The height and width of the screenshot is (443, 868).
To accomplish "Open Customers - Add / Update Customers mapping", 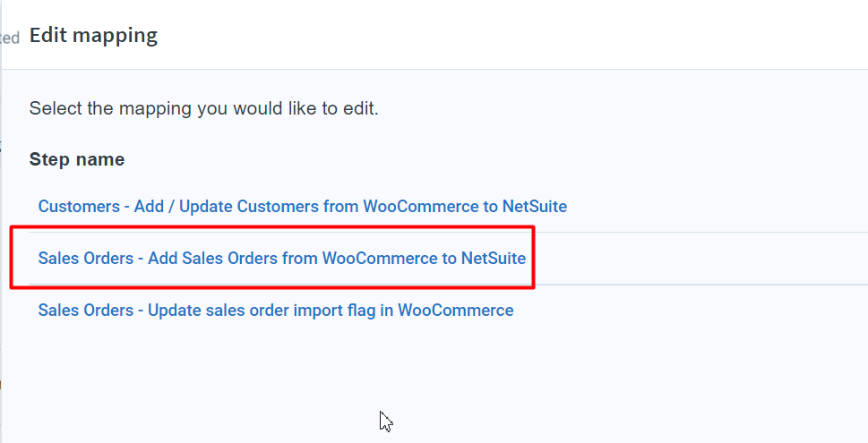I will [302, 207].
